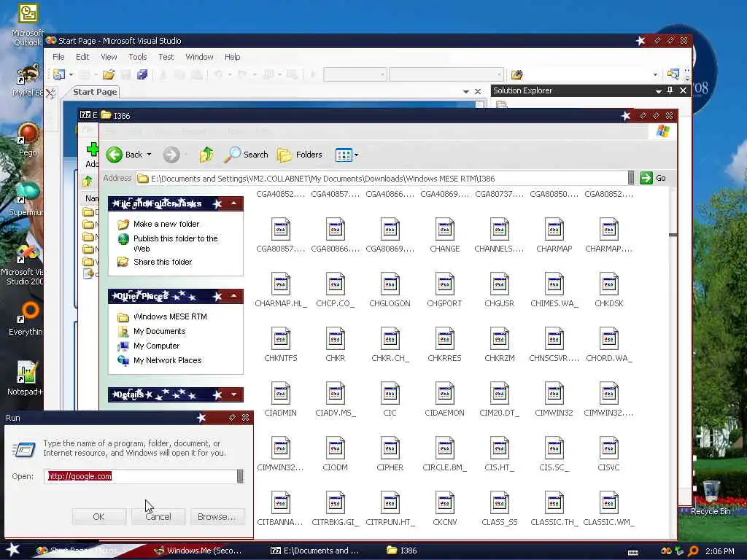
Task: Pin the Solution Explorer panel (auto hide)
Action: tap(670, 90)
